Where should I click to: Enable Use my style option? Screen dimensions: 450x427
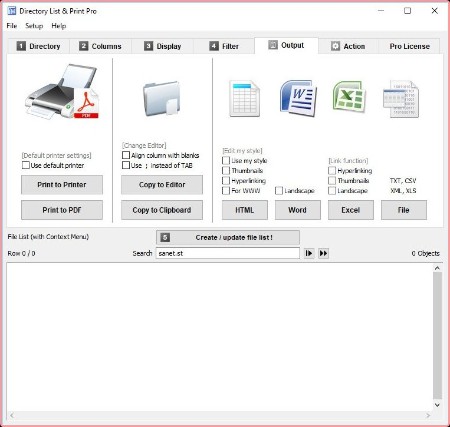(x=226, y=161)
